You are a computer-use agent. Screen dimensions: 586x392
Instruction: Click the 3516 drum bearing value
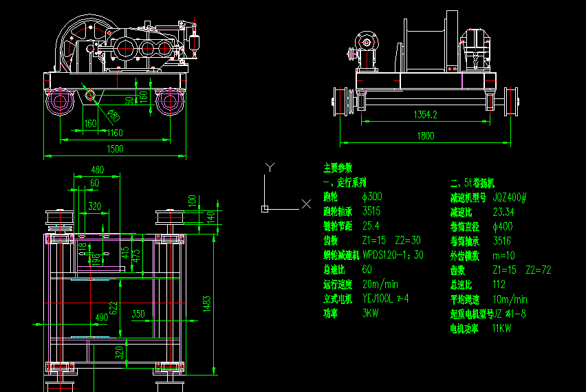[502, 241]
